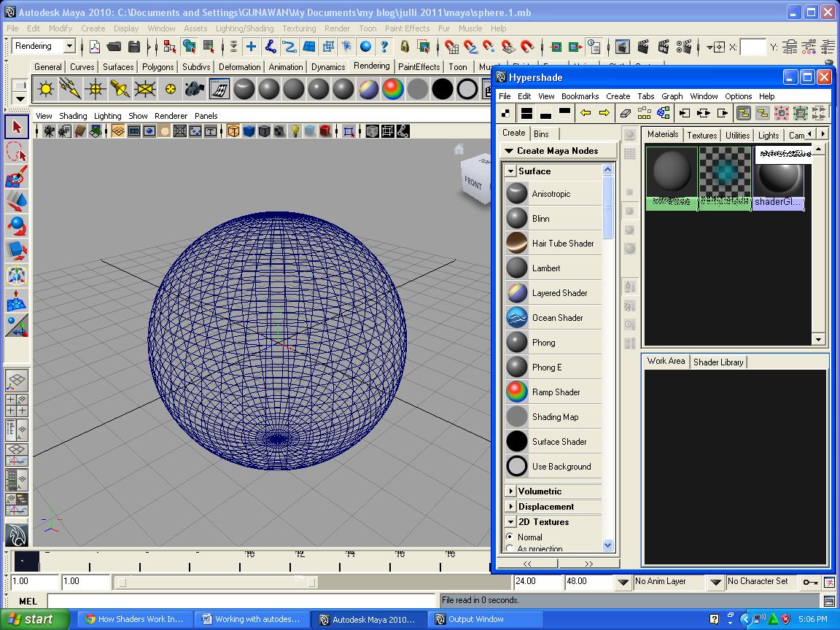Create a Shading Map node

coord(553,416)
